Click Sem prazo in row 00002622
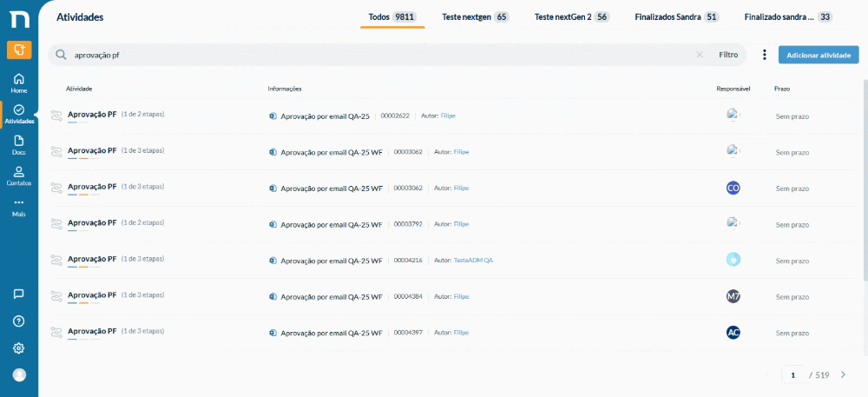This screenshot has height=397, width=868. [x=792, y=116]
